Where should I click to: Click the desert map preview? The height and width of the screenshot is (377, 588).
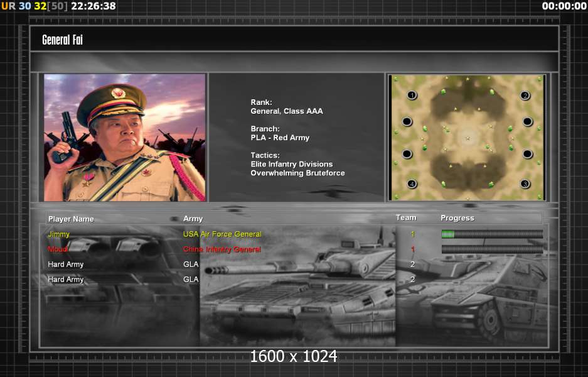(466, 138)
